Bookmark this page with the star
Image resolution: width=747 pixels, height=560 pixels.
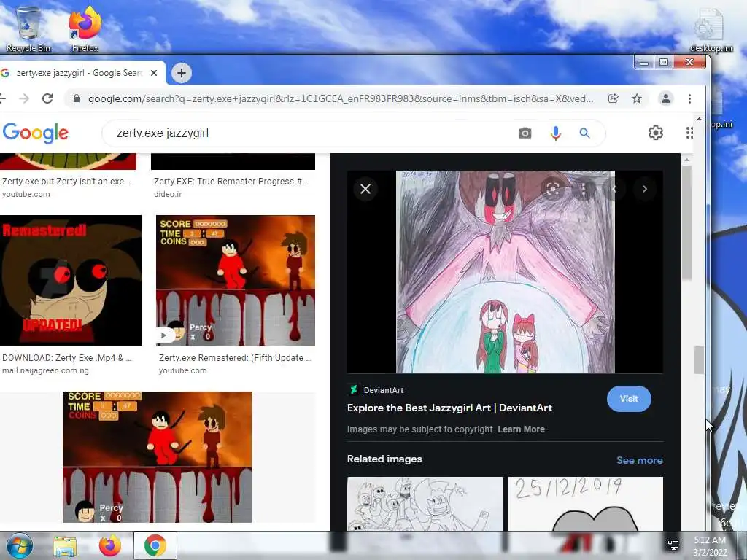636,98
